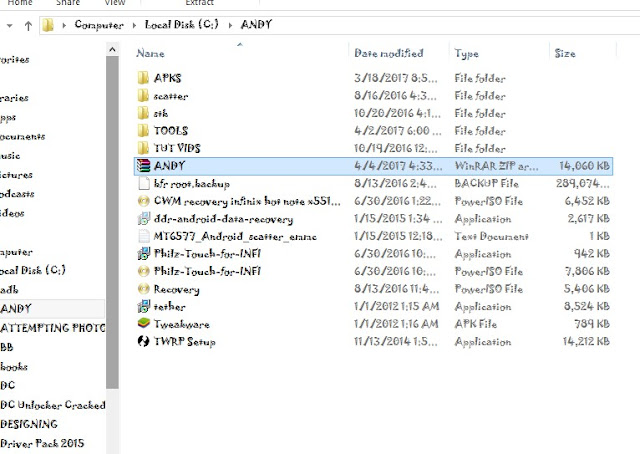Click the 8,524 KB size cell
This screenshot has width=640, height=454.
point(587,306)
